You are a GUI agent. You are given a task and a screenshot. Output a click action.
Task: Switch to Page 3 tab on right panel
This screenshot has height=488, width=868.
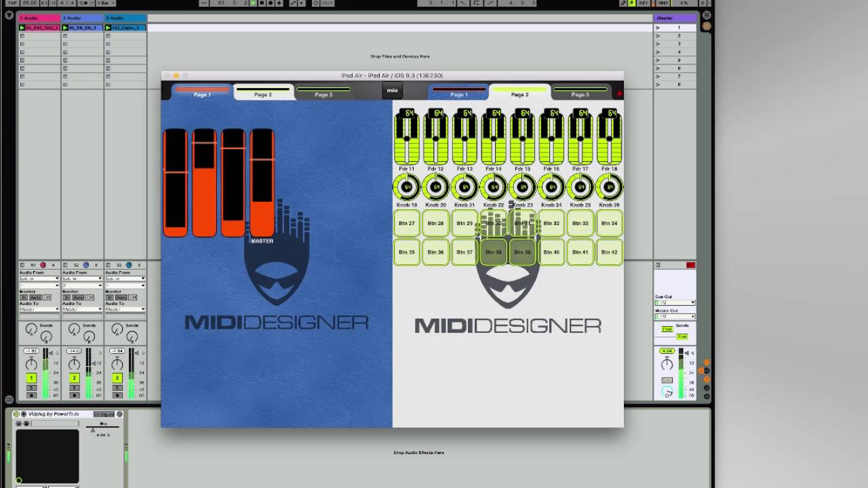pyautogui.click(x=580, y=91)
